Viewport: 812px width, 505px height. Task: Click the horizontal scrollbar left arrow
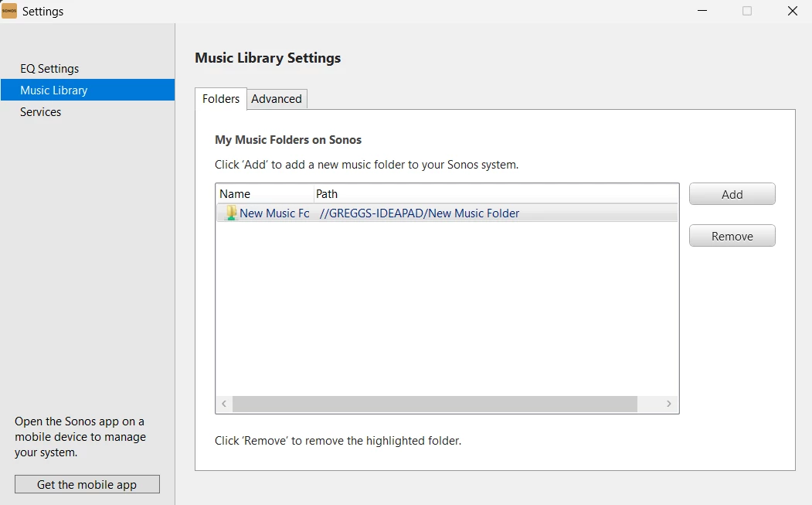point(224,404)
